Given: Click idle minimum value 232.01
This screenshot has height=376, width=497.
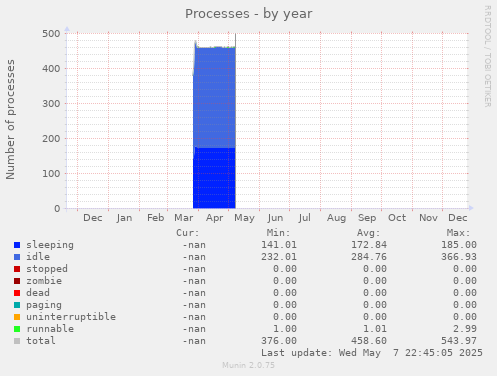Looking at the screenshot, I should pyautogui.click(x=279, y=257).
